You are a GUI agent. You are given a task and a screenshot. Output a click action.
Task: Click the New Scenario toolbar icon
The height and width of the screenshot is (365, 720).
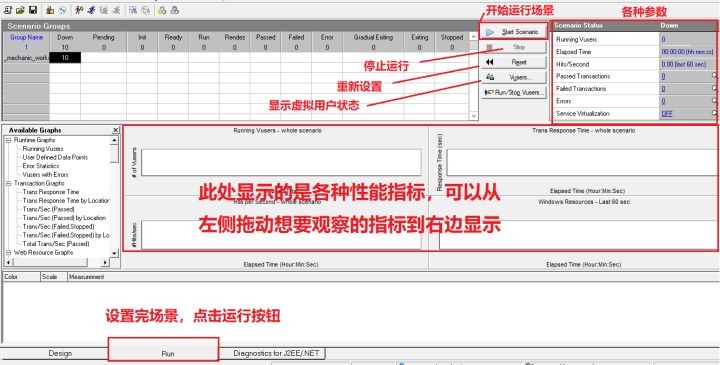pyautogui.click(x=8, y=10)
